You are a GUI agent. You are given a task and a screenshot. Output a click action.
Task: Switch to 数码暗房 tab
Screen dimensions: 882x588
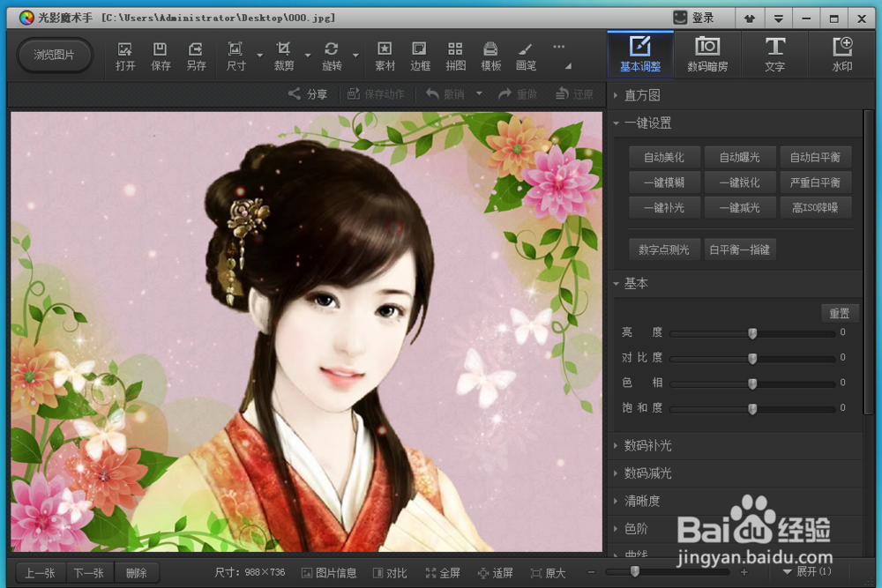pyautogui.click(x=707, y=55)
